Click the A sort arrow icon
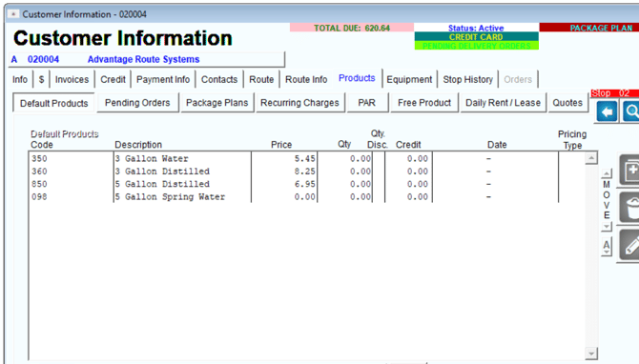Screen dimensions: 639x364 click(607, 247)
